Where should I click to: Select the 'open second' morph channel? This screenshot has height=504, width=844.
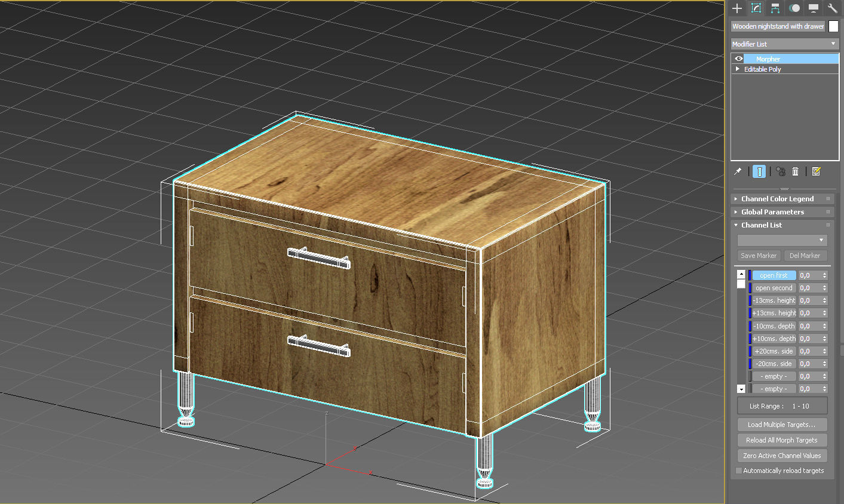coord(774,288)
